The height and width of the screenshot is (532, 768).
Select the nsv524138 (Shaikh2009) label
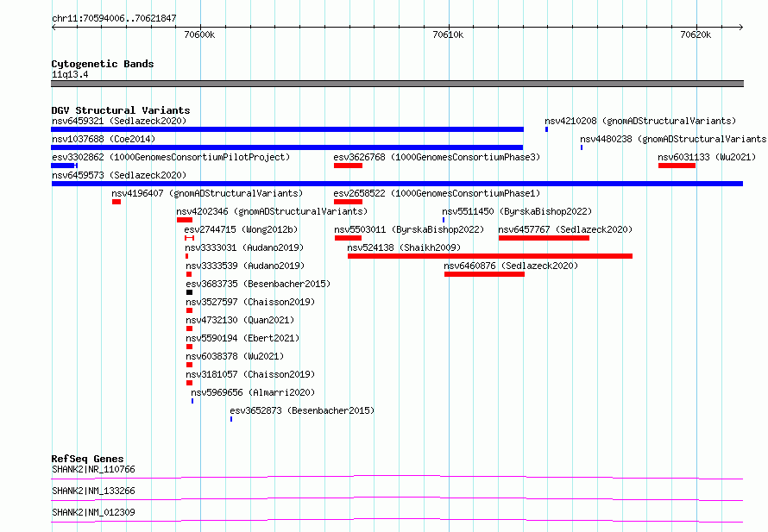point(404,247)
